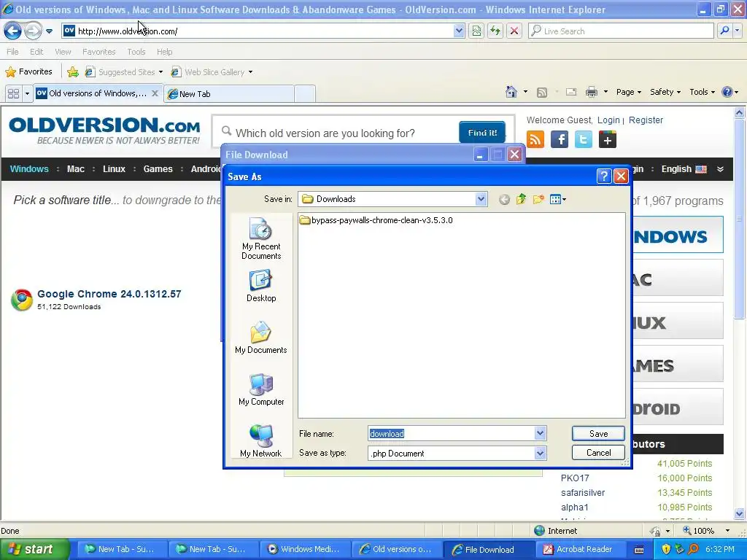Screen dimensions: 747x560
Task: Click the Login link
Action: pyautogui.click(x=608, y=120)
